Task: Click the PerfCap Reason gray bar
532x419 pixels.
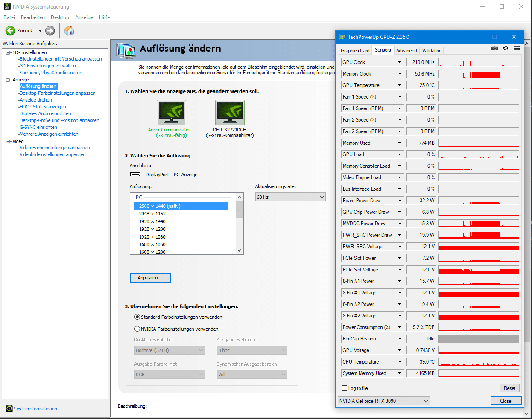Action: point(479,339)
